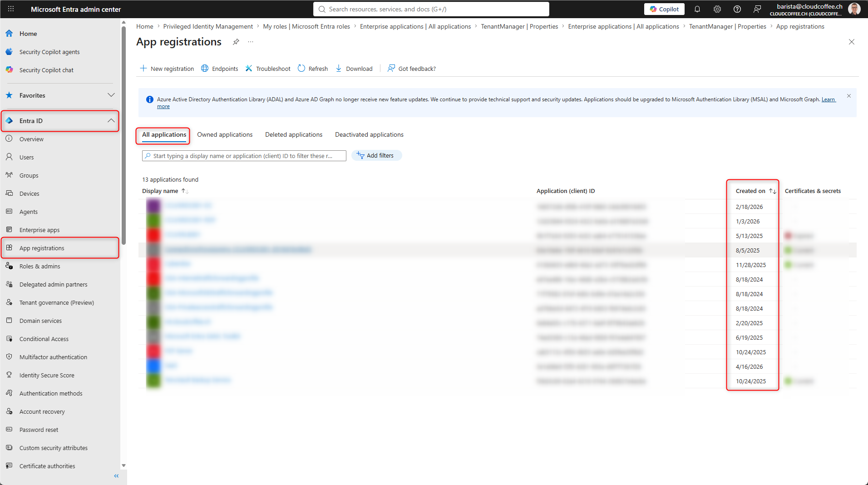Switch to Deleted applications tab
The width and height of the screenshot is (868, 485).
click(x=294, y=135)
